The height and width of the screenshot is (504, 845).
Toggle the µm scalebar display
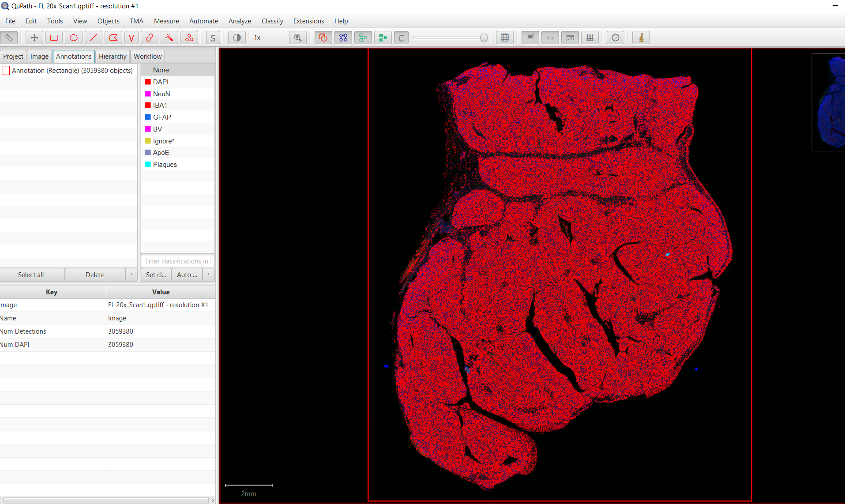[570, 38]
